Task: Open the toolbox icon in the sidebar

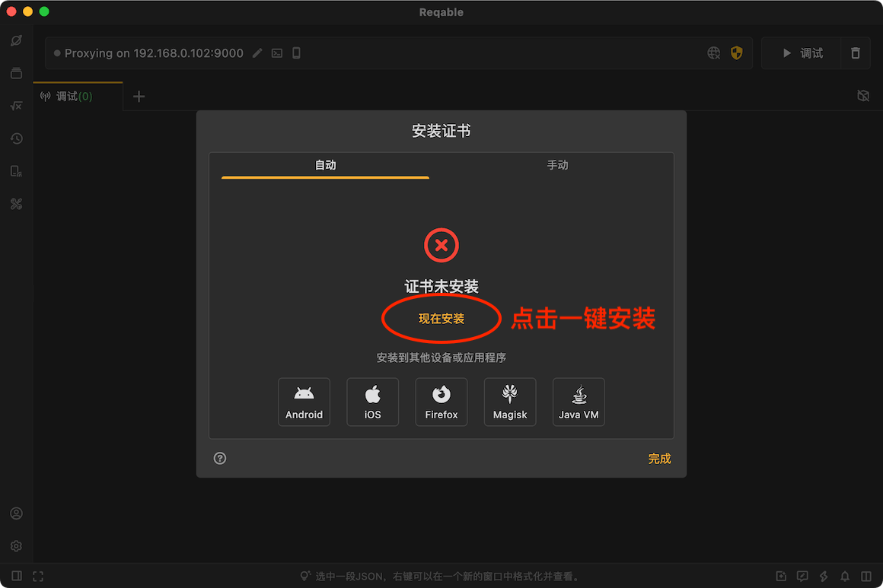Action: (16, 204)
